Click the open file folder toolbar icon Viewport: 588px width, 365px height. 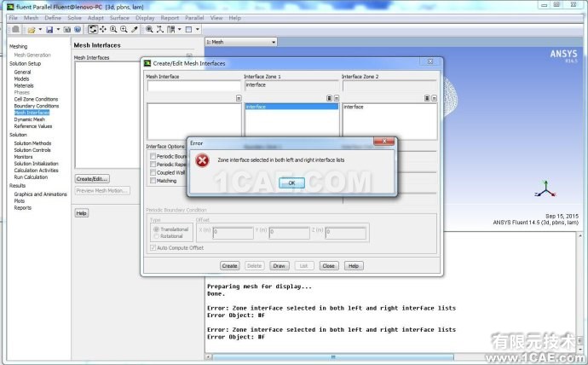[32, 29]
